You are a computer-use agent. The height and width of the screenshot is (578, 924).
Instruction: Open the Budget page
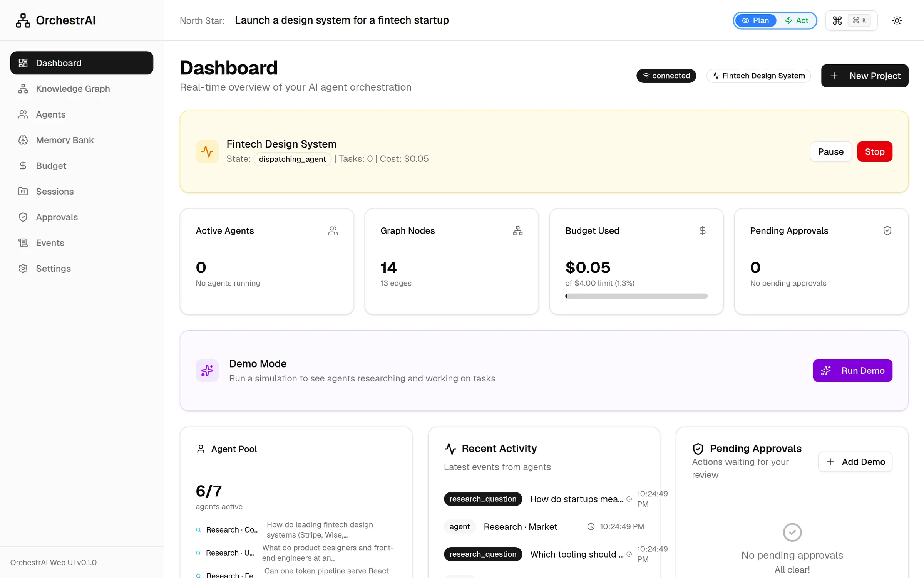click(82, 166)
